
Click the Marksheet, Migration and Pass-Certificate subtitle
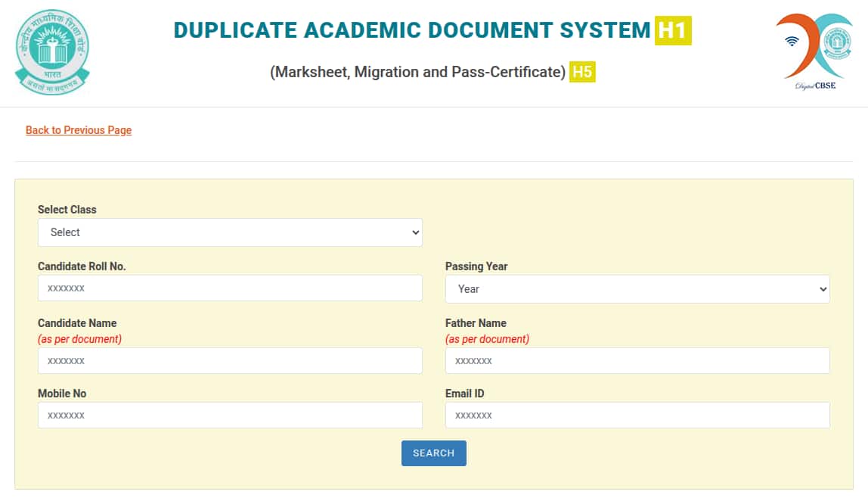point(418,72)
